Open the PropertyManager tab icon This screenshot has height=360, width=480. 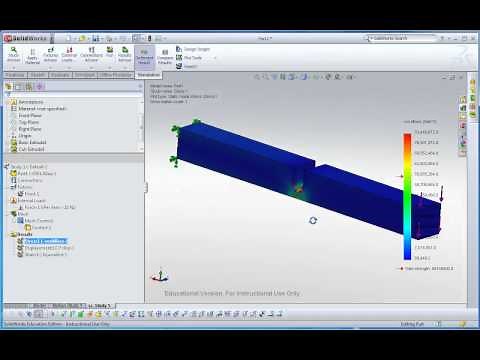click(19, 87)
